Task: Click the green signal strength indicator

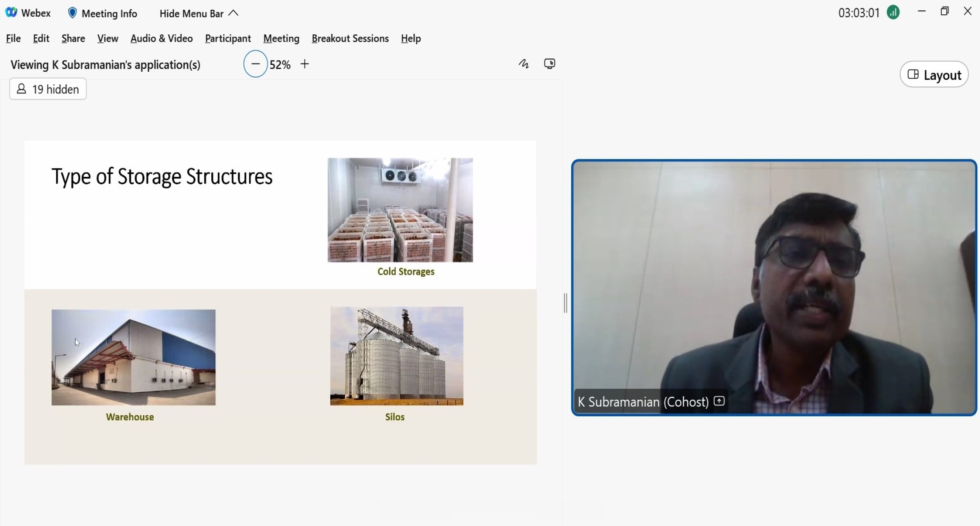Action: point(893,13)
